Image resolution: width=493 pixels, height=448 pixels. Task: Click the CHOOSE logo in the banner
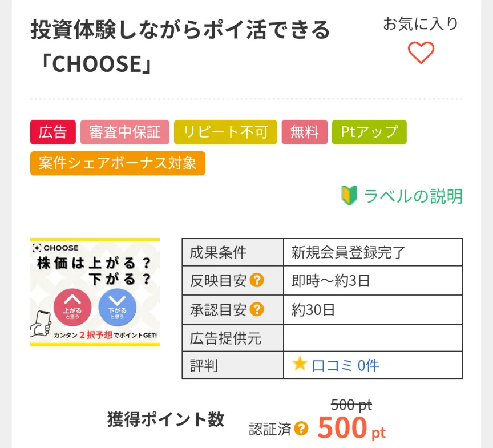click(x=55, y=248)
